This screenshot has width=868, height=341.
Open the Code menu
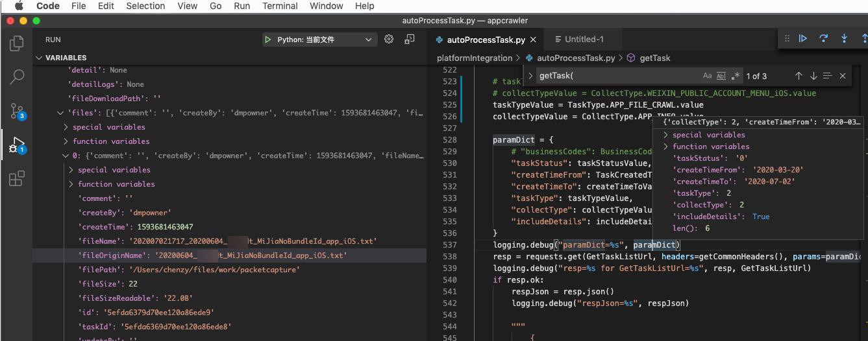pyautogui.click(x=48, y=6)
